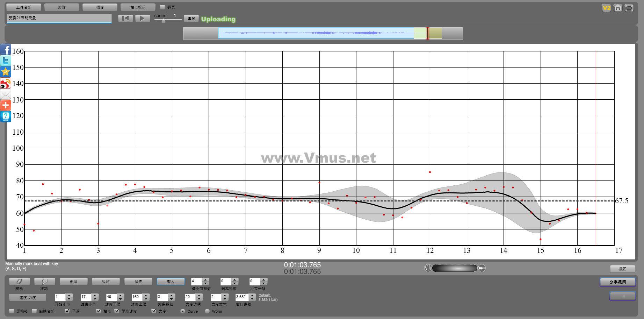Click the Twitter share icon
Image resolution: width=644 pixels, height=319 pixels.
[6, 61]
